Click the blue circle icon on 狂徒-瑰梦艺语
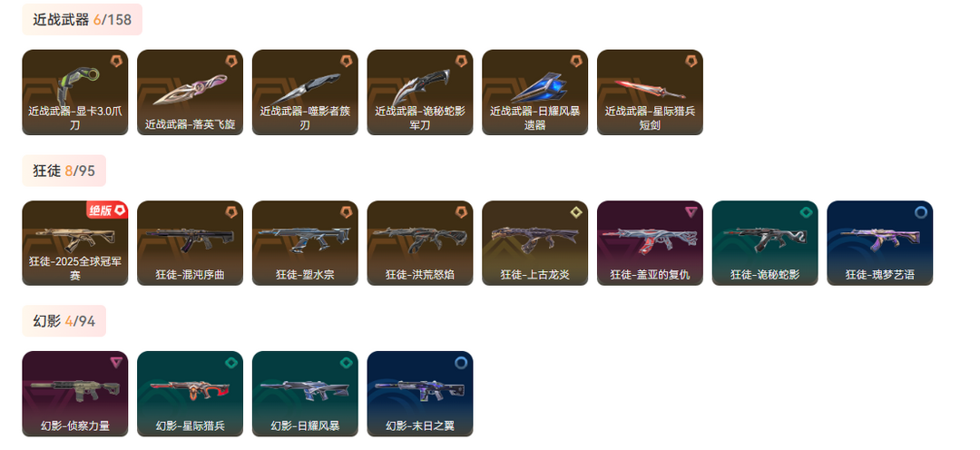This screenshot has height=450, width=980. (921, 212)
